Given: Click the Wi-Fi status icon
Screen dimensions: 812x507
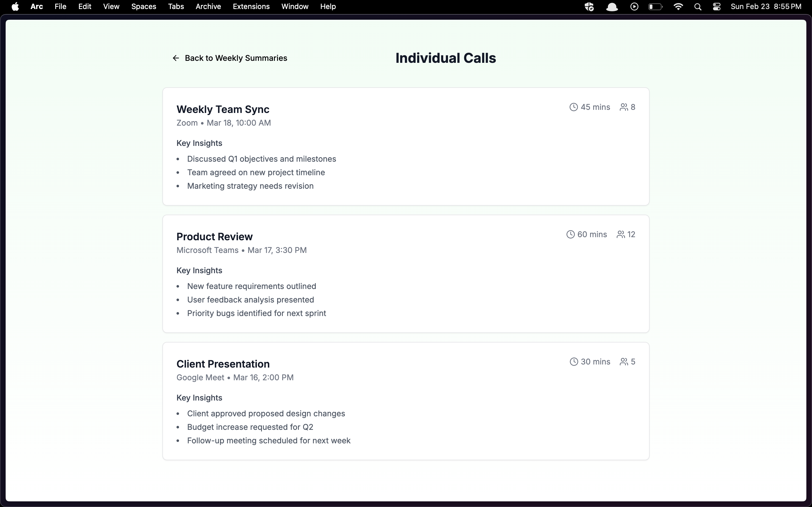Looking at the screenshot, I should pyautogui.click(x=678, y=7).
